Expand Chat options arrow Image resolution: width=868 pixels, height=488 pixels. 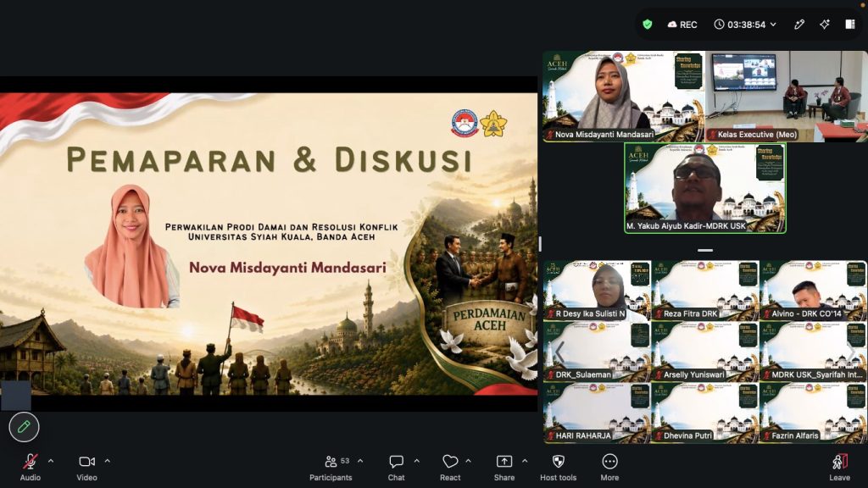pyautogui.click(x=417, y=461)
